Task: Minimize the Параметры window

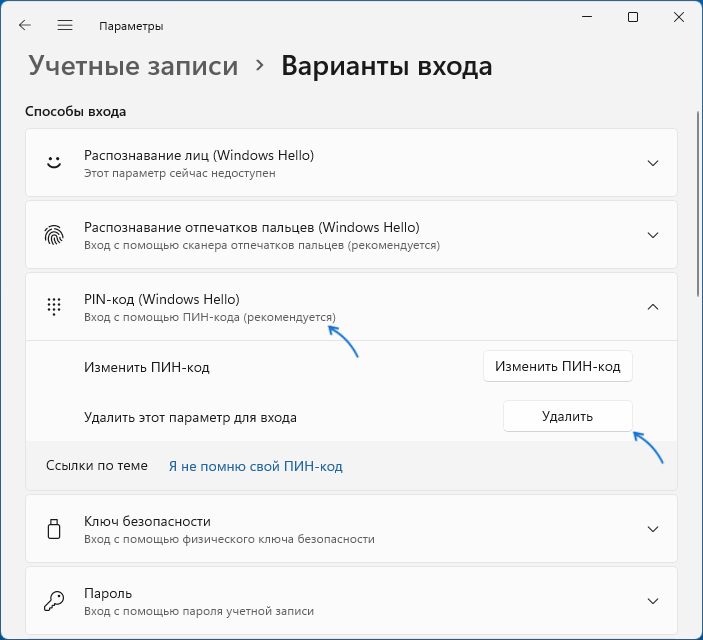Action: click(586, 17)
